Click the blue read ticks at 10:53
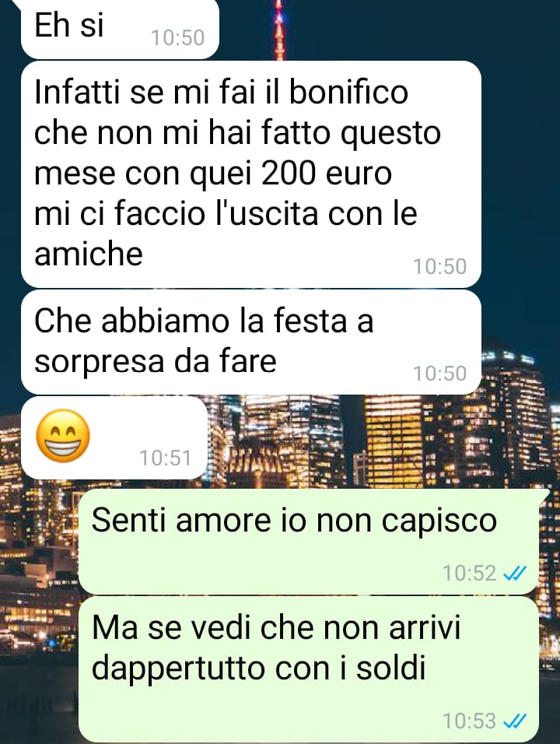Screen dimensions: 560x744 514,721
